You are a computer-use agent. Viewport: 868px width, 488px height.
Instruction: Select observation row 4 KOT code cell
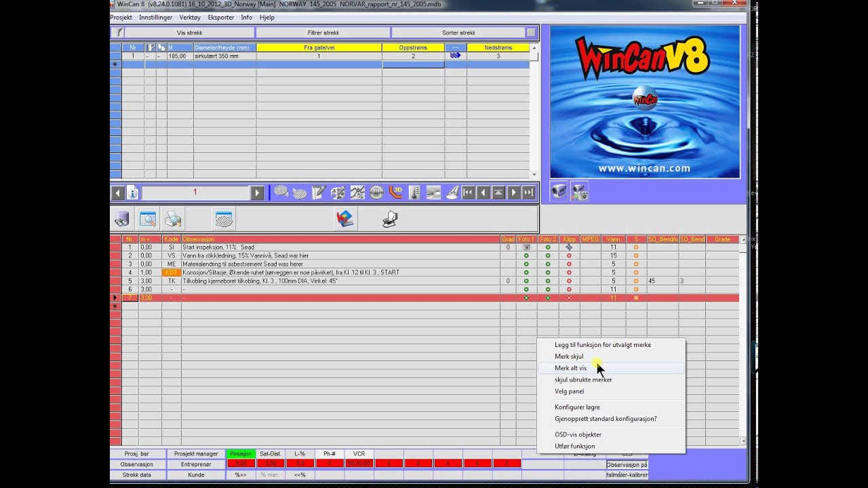pos(172,272)
